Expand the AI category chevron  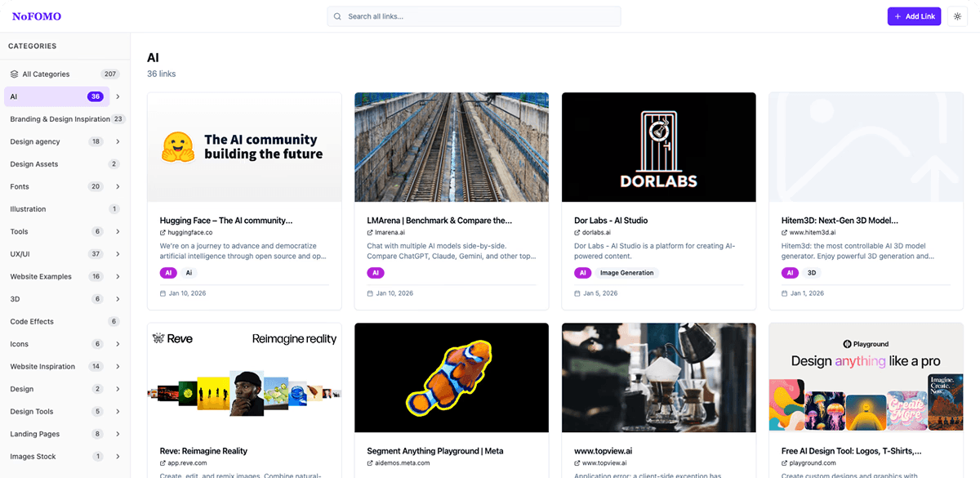(118, 96)
